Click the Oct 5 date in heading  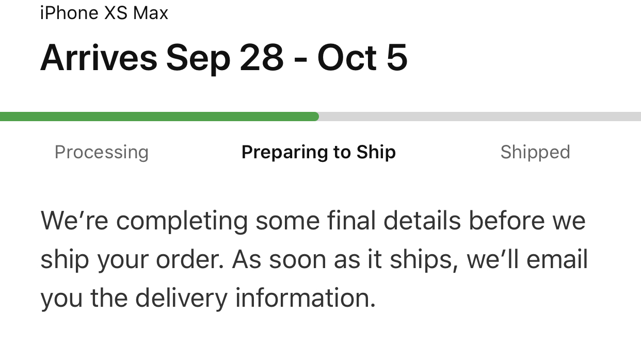363,57
